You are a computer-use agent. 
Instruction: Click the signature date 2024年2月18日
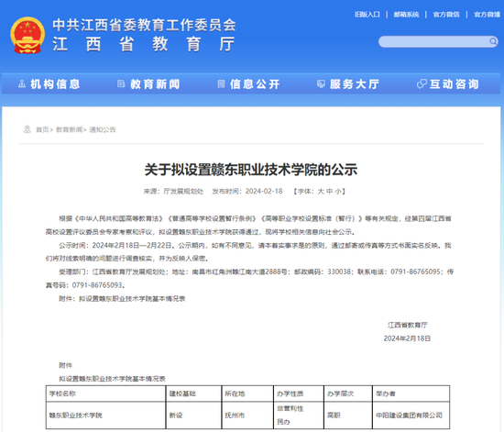coord(407,338)
